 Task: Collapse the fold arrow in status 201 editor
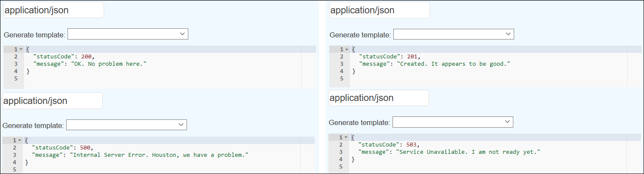(x=346, y=49)
